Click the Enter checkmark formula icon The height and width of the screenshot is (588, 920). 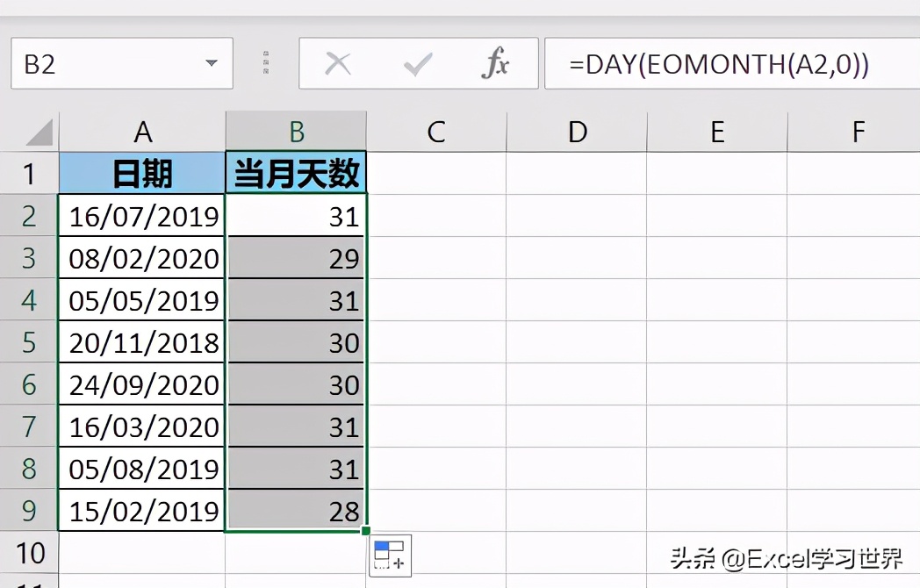[417, 63]
